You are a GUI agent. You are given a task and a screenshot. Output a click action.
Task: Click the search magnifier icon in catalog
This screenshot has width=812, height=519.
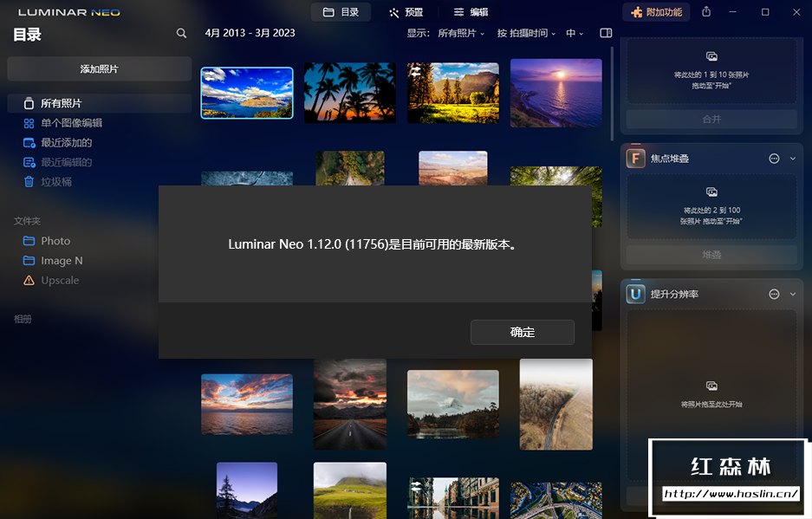181,33
